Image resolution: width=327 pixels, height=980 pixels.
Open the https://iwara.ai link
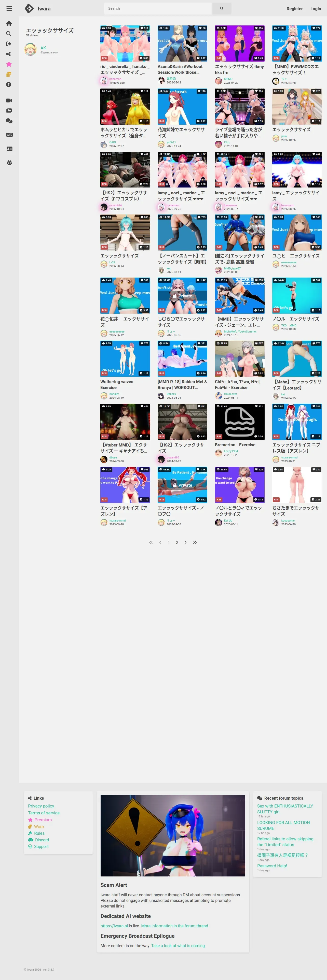click(x=114, y=926)
